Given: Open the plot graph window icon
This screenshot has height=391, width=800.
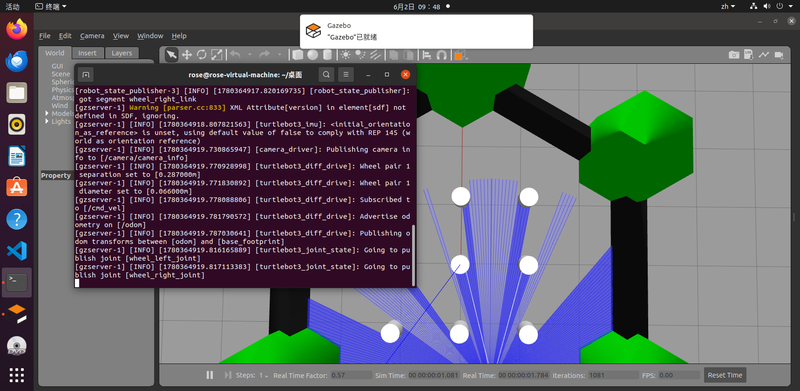Looking at the screenshot, I should click(764, 55).
